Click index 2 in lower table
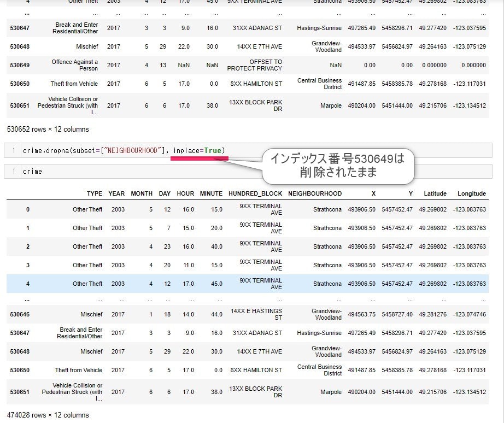This screenshot has height=423, width=504. pos(28,246)
